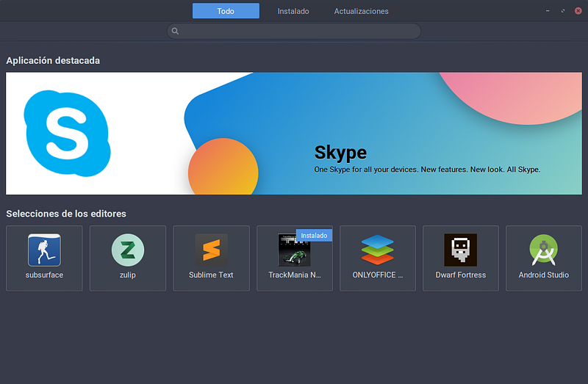Click the 'Android Studio' app label
The image size is (588, 384).
[544, 275]
